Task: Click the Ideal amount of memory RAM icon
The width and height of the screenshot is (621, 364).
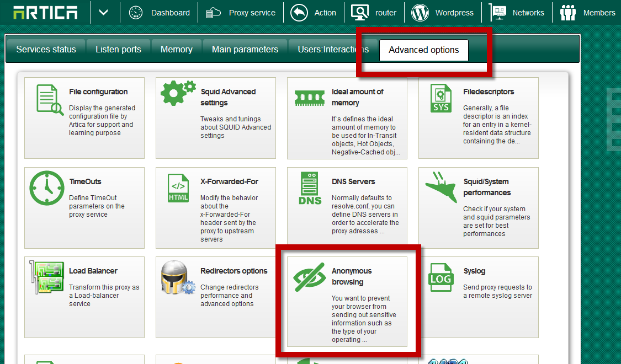Action: pyautogui.click(x=310, y=98)
